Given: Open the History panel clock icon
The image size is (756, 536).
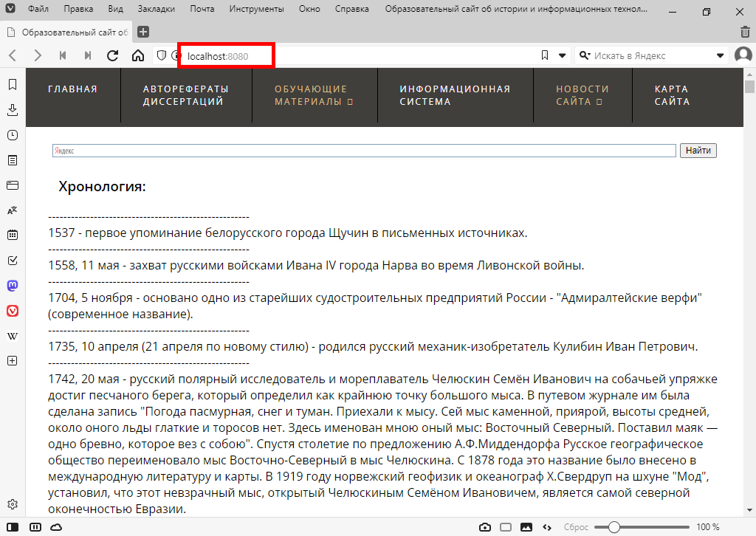Looking at the screenshot, I should (x=12, y=135).
